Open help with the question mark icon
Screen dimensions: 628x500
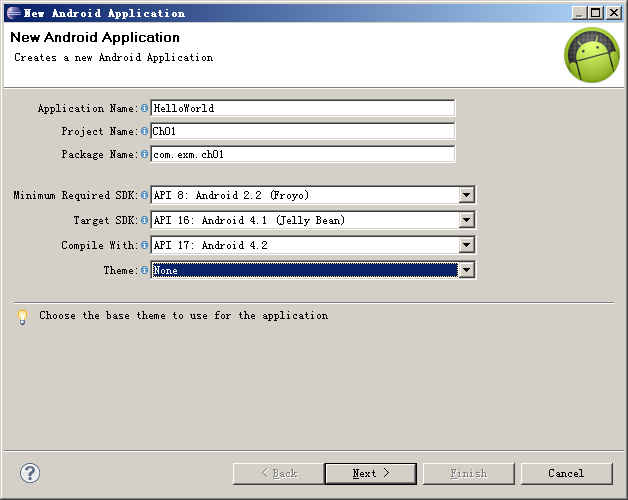pos(30,473)
